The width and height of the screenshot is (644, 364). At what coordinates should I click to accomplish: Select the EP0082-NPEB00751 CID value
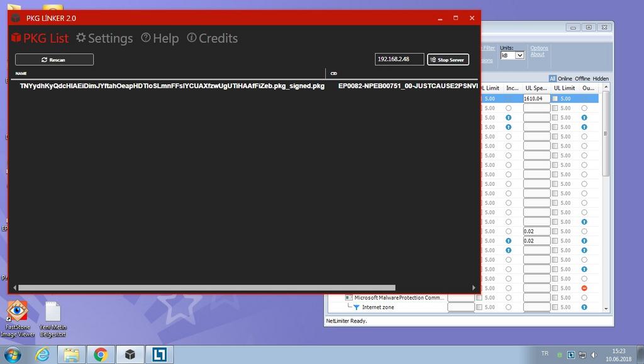click(x=408, y=86)
